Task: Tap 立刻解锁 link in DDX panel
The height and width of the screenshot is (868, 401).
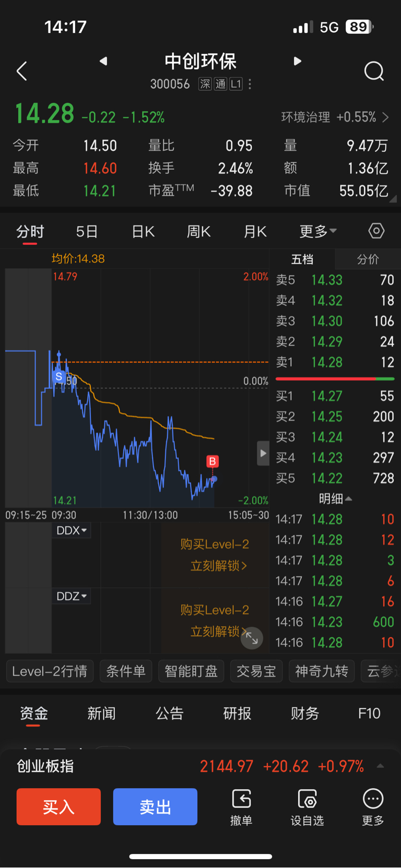Action: 218,566
